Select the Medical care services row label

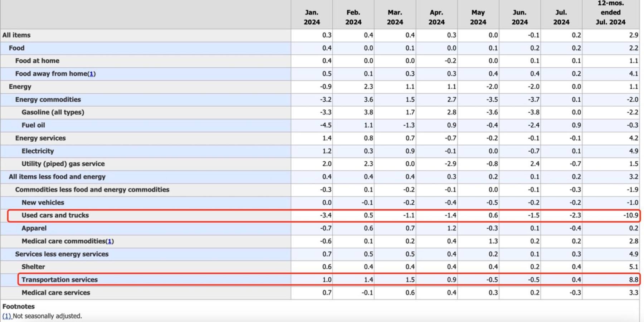56,293
